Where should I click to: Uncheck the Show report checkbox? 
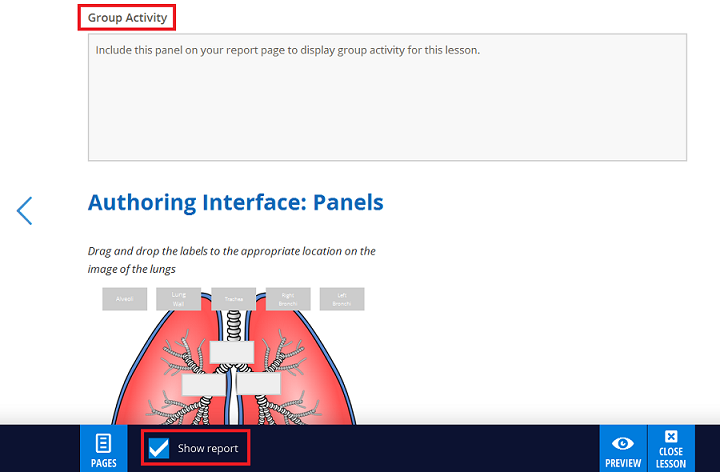pyautogui.click(x=158, y=448)
